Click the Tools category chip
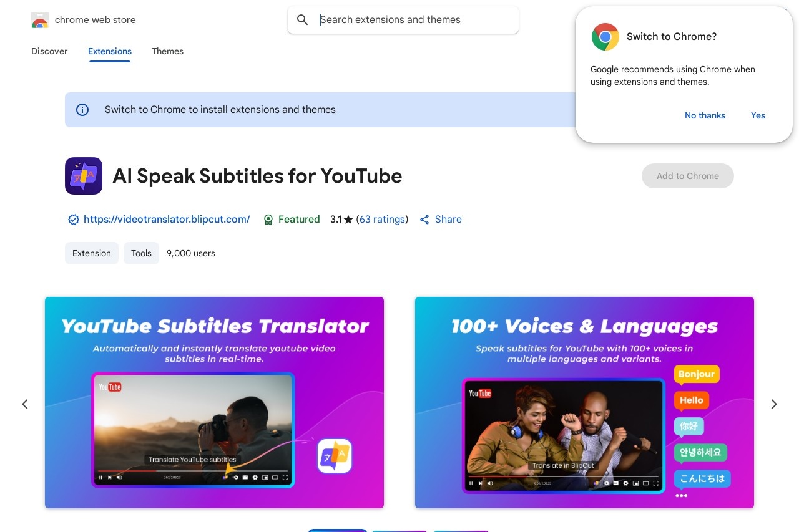This screenshot has height=532, width=799. pyautogui.click(x=141, y=253)
